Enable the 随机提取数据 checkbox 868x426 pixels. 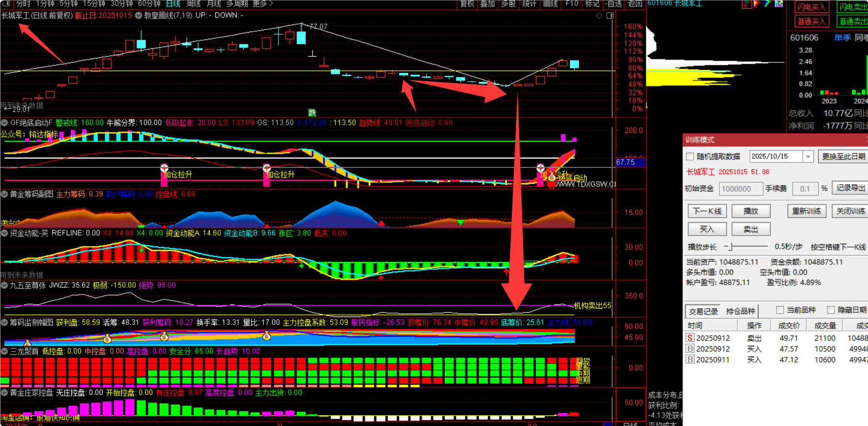[x=690, y=157]
